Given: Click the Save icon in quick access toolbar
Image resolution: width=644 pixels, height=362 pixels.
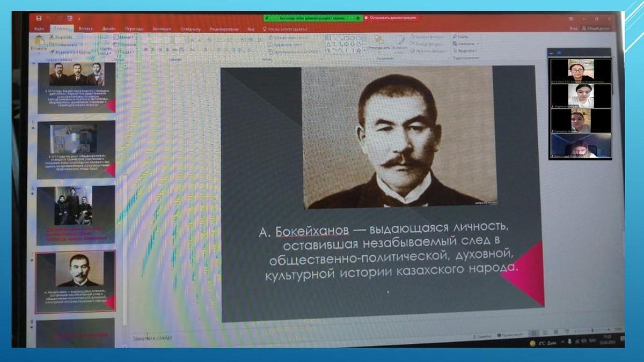Looking at the screenshot, I should point(39,19).
